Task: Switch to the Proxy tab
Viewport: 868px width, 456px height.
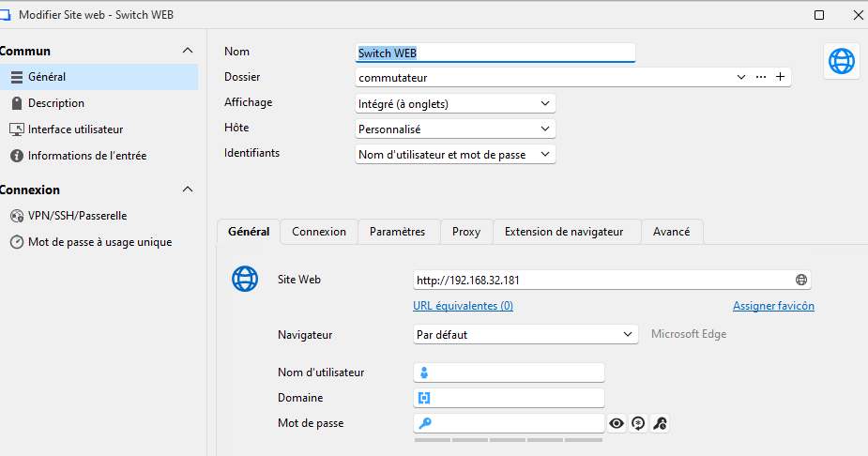Action: tap(466, 232)
